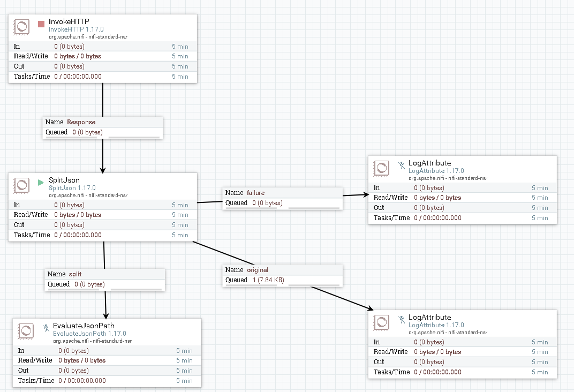Click the upper LogAttribute processor logo icon

coord(381,168)
